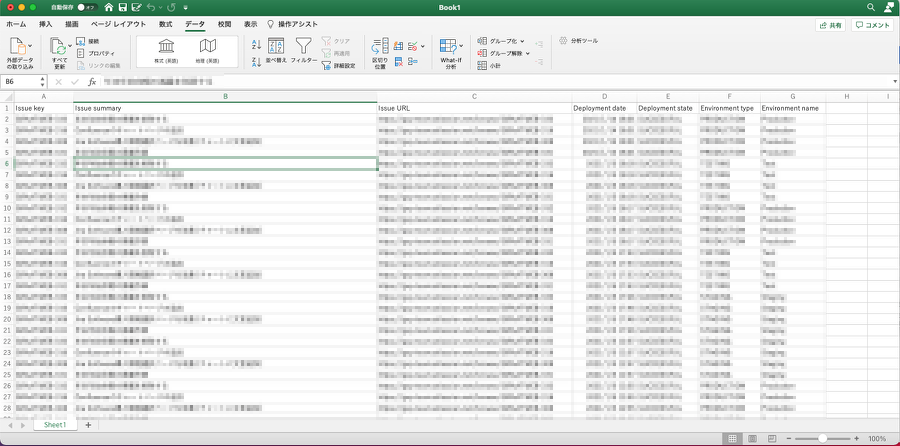900x446 pixels.
Task: Click the 分析ツール analysis tools button
Action: click(579, 41)
